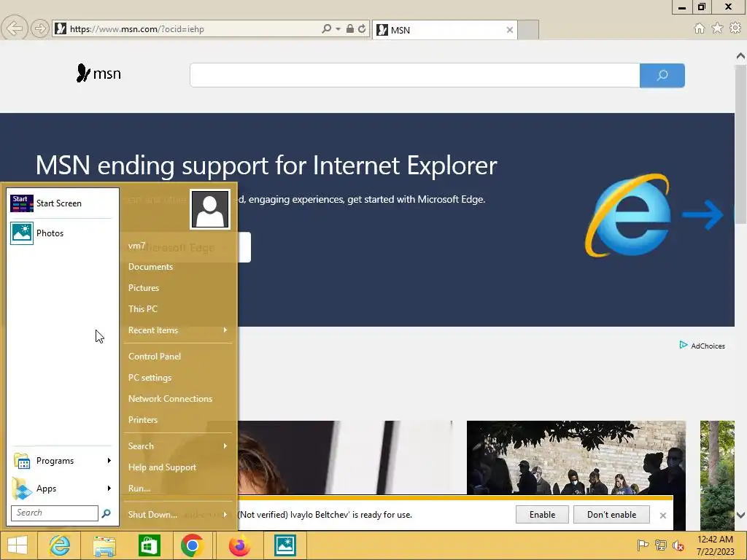This screenshot has height=560, width=747.
Task: Launch Firefox from the taskbar
Action: (x=239, y=545)
